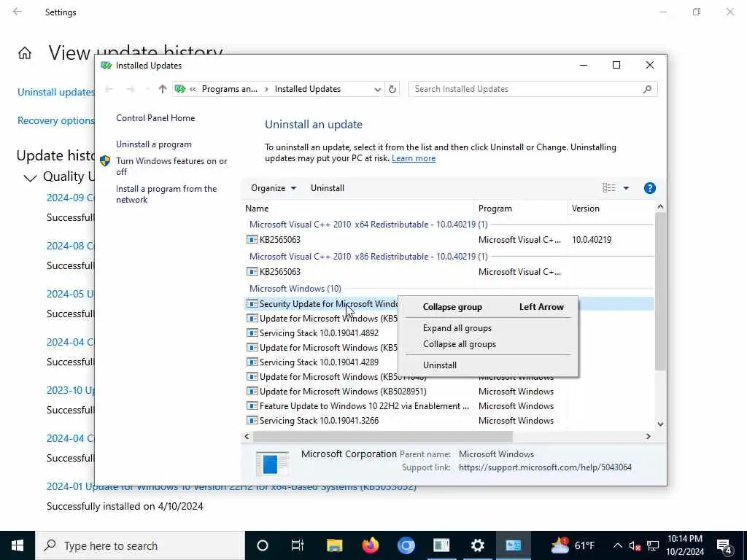The width and height of the screenshot is (747, 560).
Task: Click the Search Installed Updates field
Action: [x=533, y=89]
